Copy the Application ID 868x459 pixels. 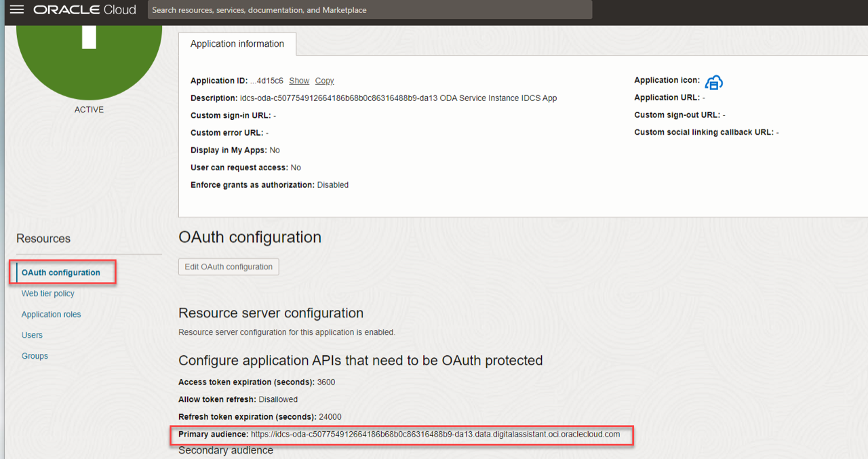pyautogui.click(x=323, y=80)
